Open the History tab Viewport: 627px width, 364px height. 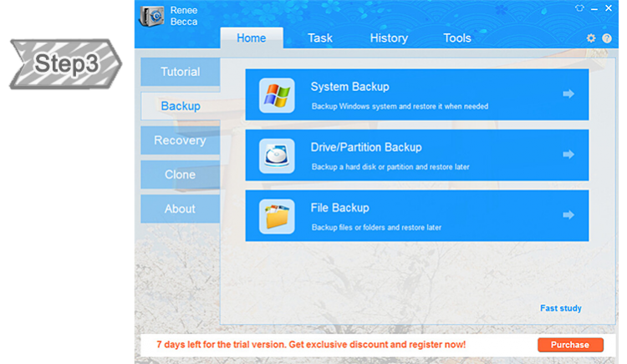389,38
